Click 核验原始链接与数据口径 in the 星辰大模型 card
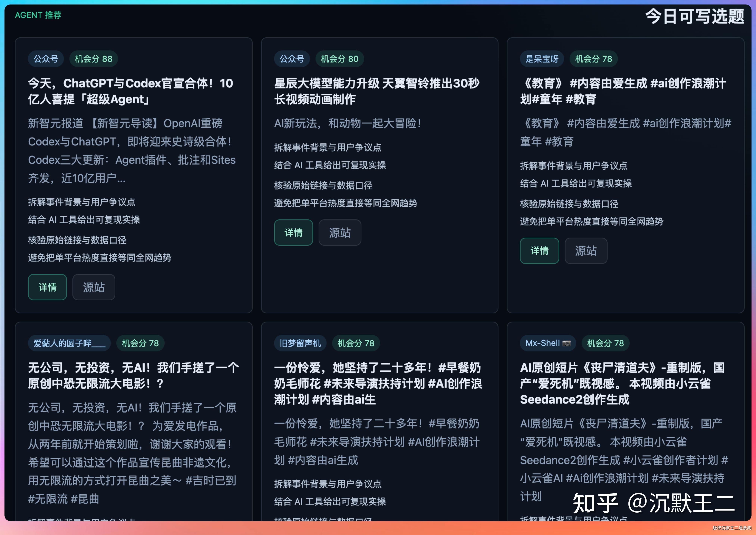Screen dimensions: 756x535 pos(323,185)
